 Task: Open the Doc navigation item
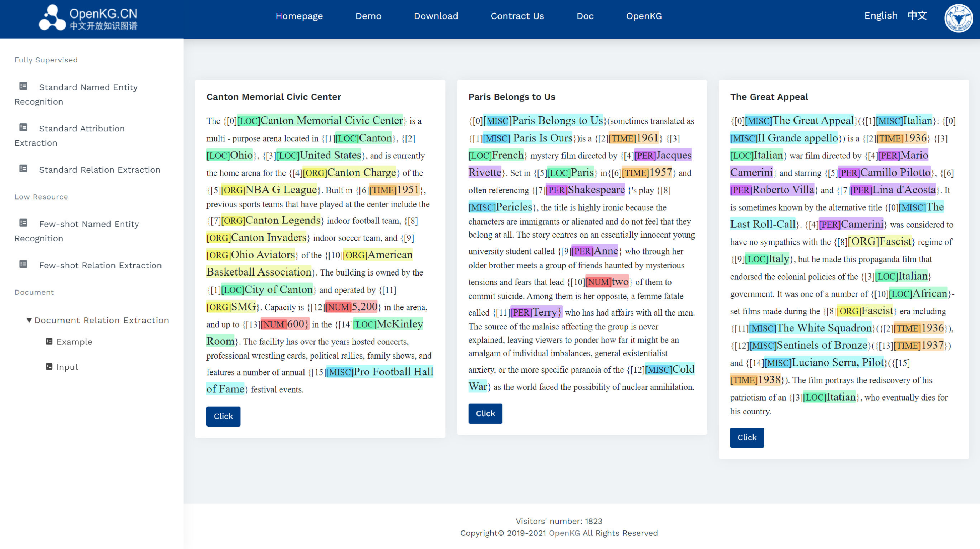585,16
